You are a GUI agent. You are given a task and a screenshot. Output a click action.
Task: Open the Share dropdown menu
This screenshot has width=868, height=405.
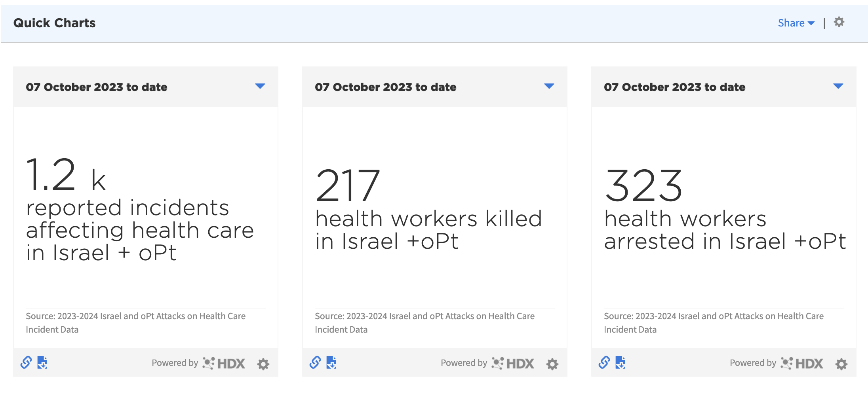pos(796,23)
